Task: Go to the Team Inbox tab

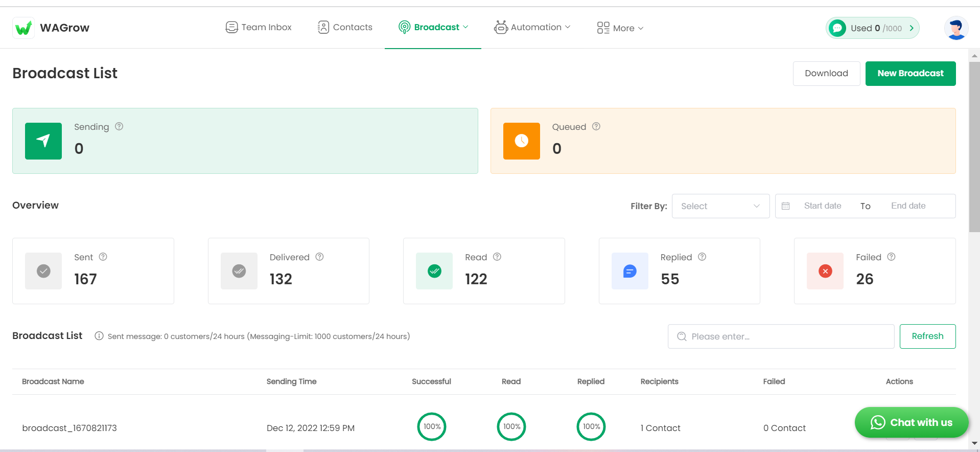Action: pyautogui.click(x=259, y=27)
